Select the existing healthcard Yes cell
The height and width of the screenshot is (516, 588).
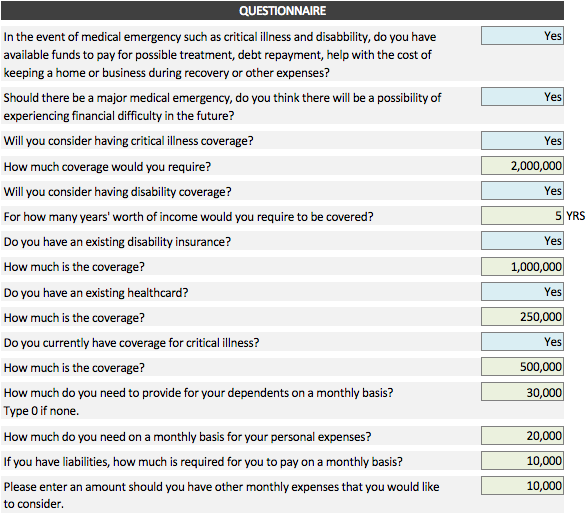point(522,292)
